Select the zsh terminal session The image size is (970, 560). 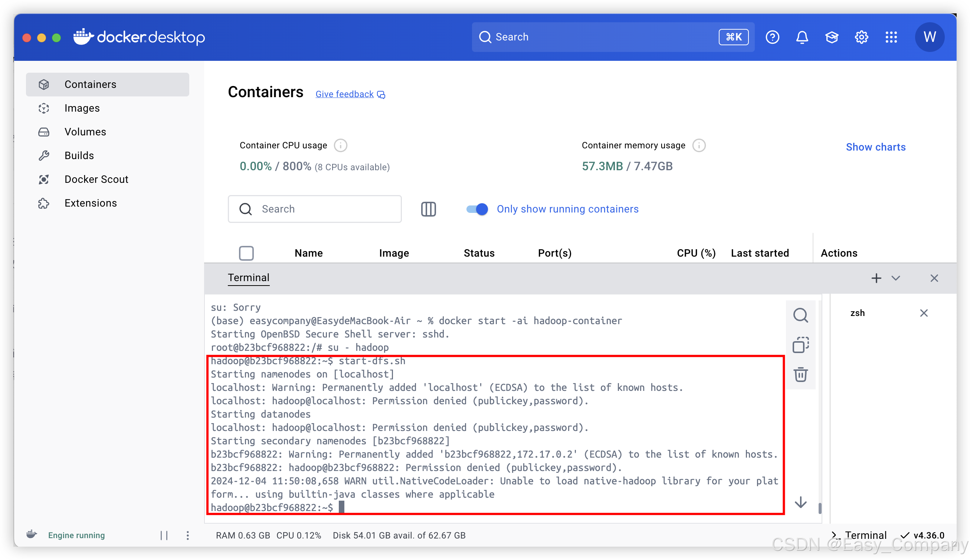pos(857,313)
